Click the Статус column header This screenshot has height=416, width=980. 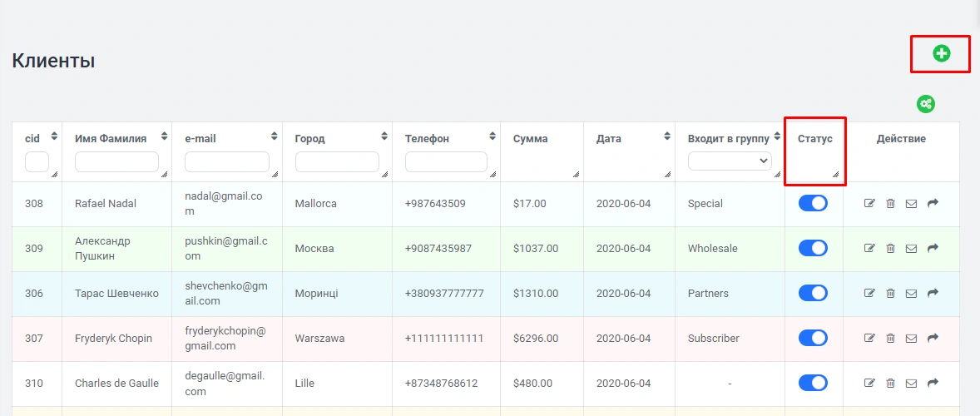pos(814,139)
